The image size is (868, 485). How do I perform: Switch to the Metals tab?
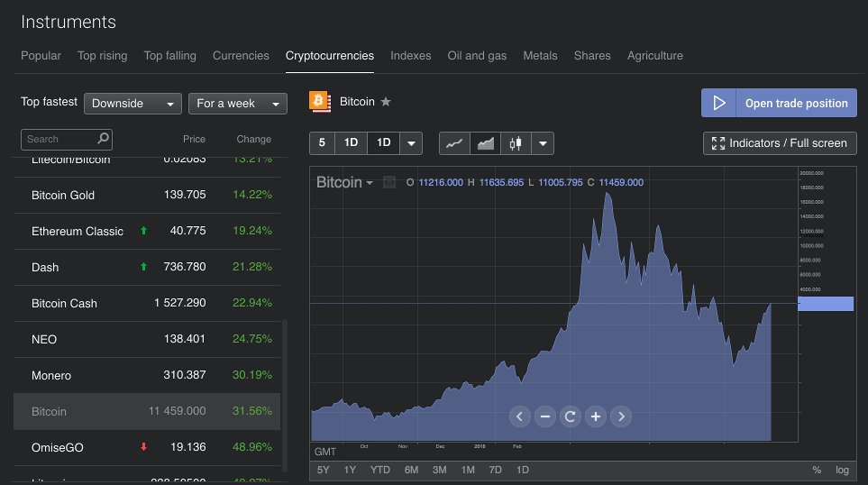tap(540, 56)
